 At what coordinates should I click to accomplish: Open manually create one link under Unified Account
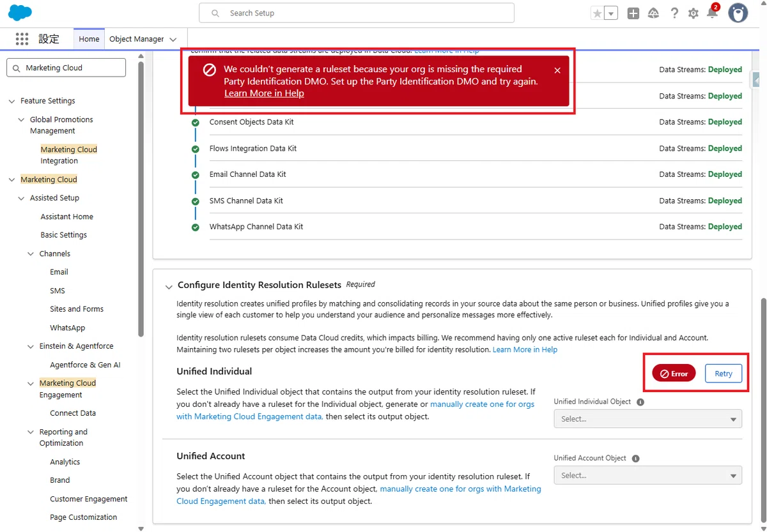click(x=359, y=495)
